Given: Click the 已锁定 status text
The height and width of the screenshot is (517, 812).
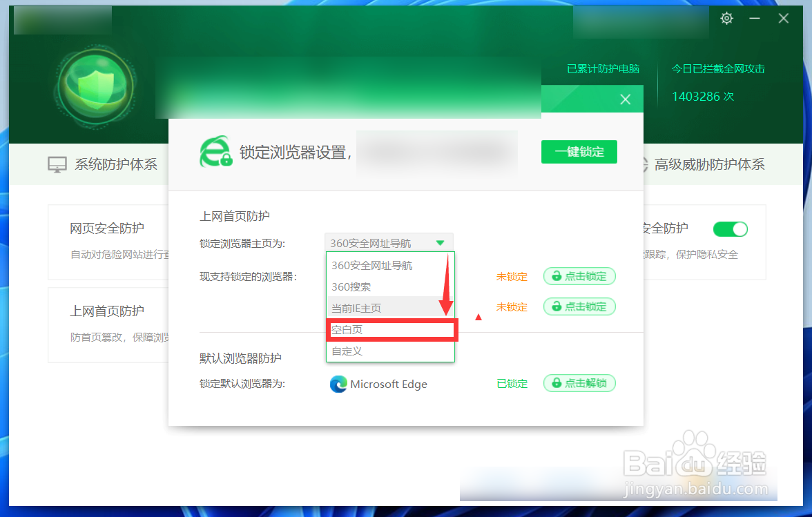Looking at the screenshot, I should [x=512, y=384].
